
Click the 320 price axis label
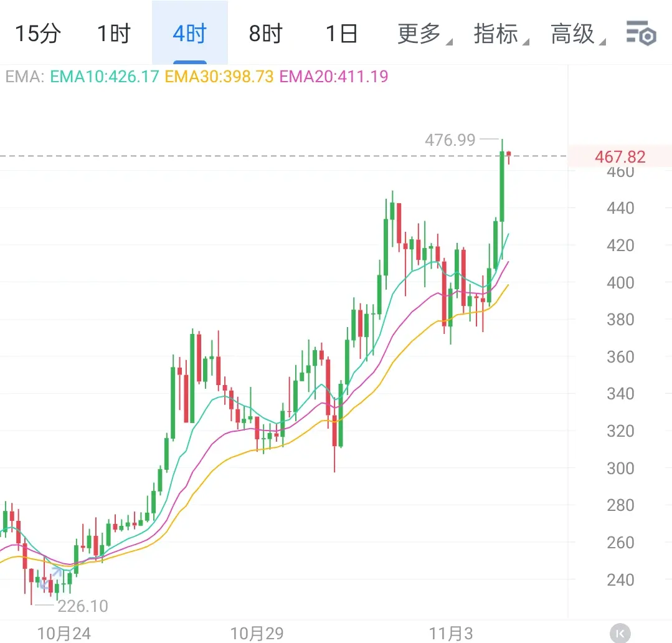[620, 431]
